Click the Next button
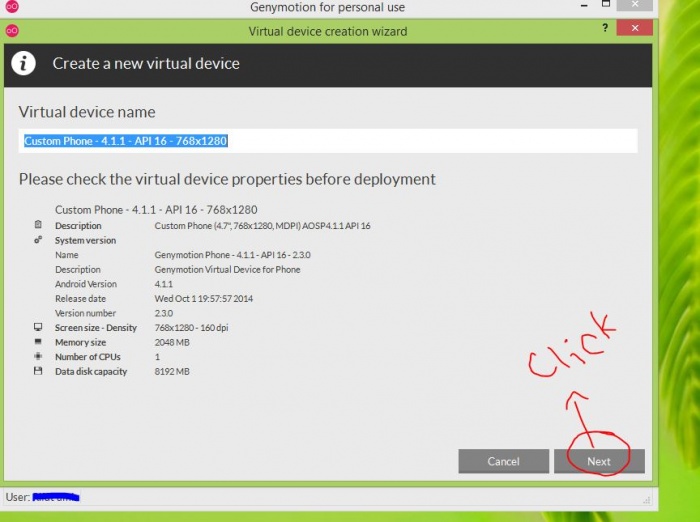Image resolution: width=700 pixels, height=522 pixels. point(599,461)
